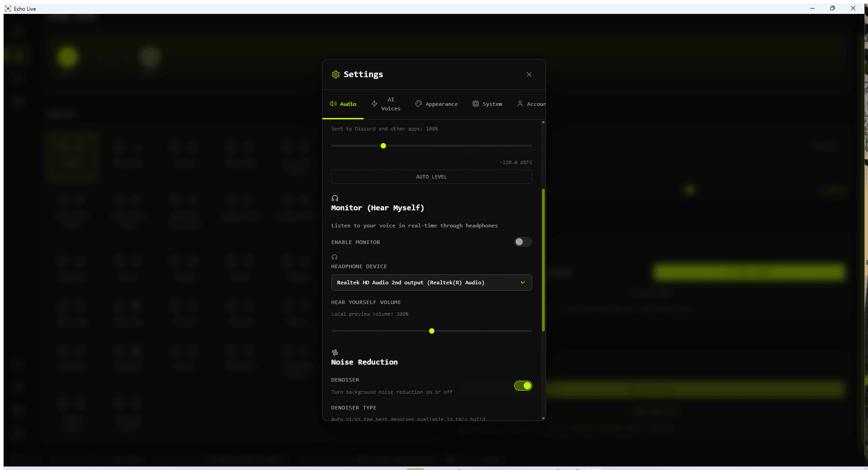The height and width of the screenshot is (470, 868).
Task: Click the Discord output volume slider handle
Action: pyautogui.click(x=383, y=146)
